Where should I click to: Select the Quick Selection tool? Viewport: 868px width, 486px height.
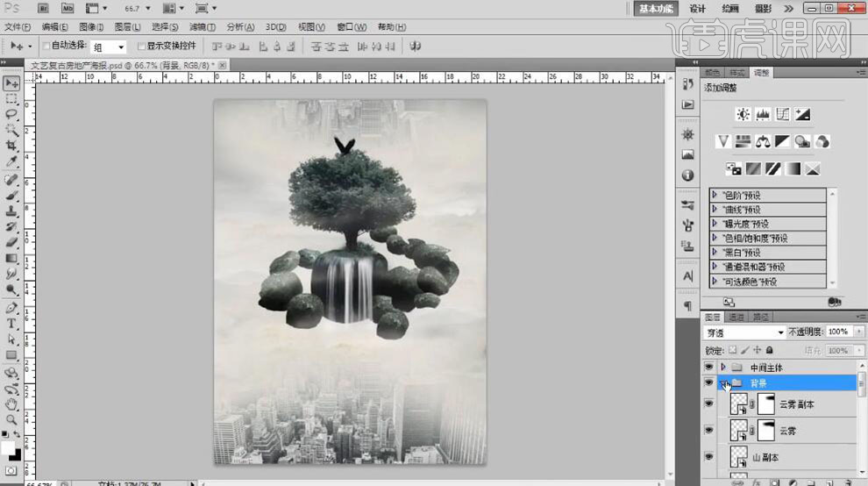pyautogui.click(x=11, y=130)
